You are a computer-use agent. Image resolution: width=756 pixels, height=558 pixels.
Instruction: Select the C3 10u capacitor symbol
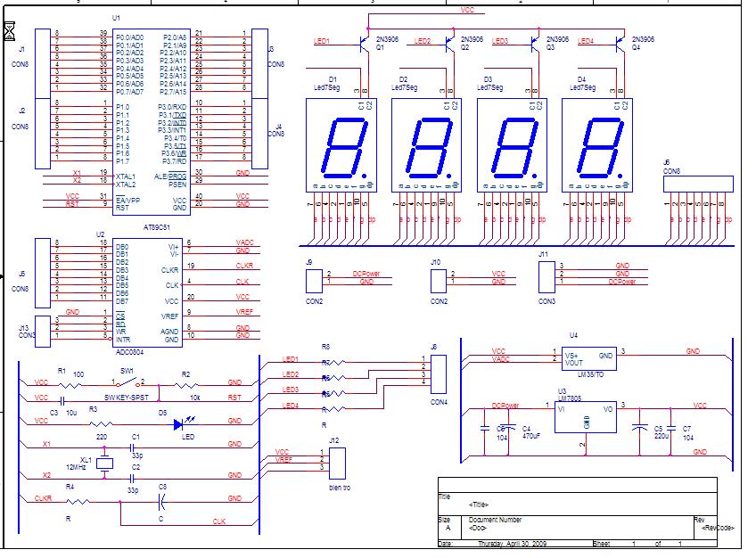[x=62, y=400]
